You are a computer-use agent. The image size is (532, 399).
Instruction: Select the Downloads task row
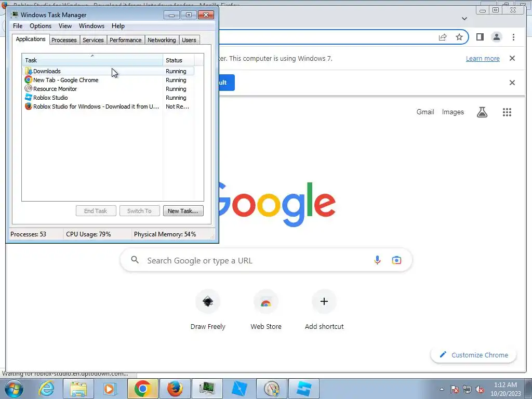[x=109, y=71]
